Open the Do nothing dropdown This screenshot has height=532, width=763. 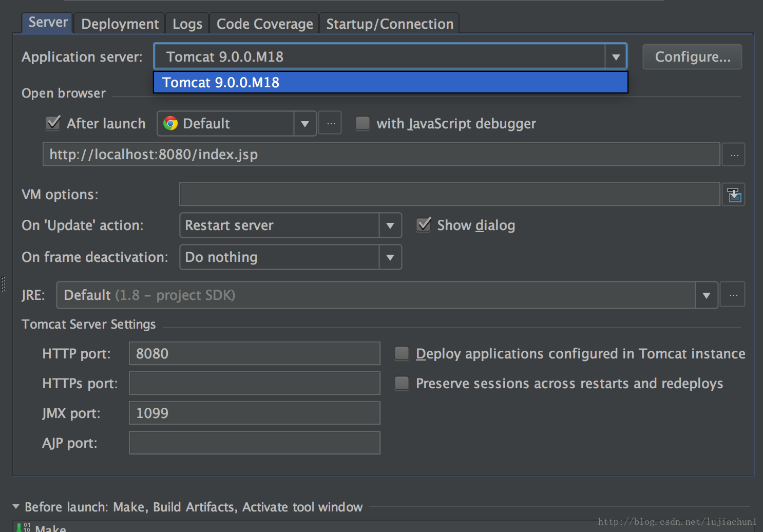click(x=290, y=257)
